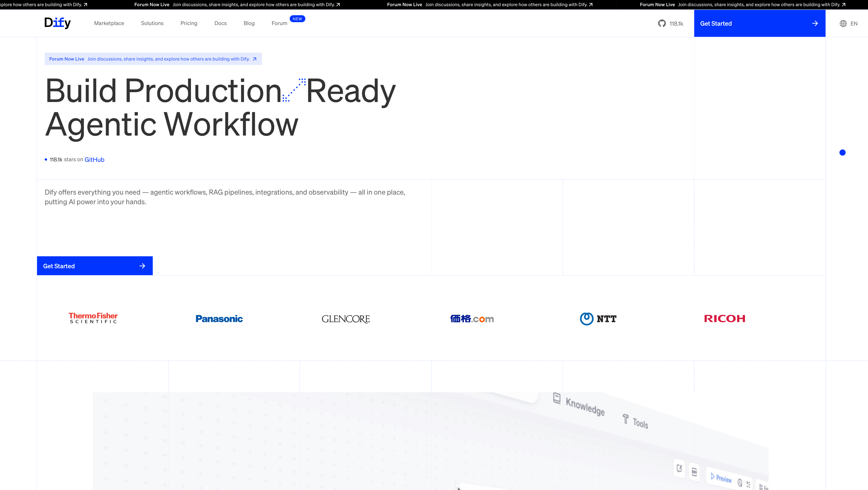This screenshot has height=490, width=868.
Task: Visit the Forum with NEW badge
Action: (279, 23)
